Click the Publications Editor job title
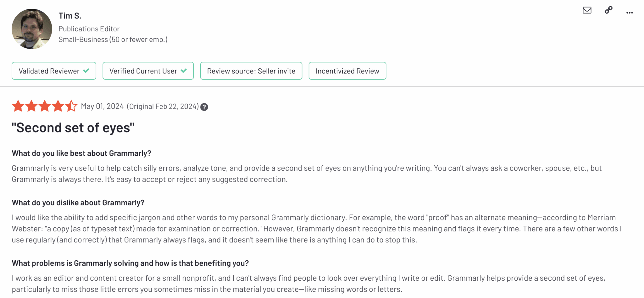The width and height of the screenshot is (644, 298). tap(89, 29)
